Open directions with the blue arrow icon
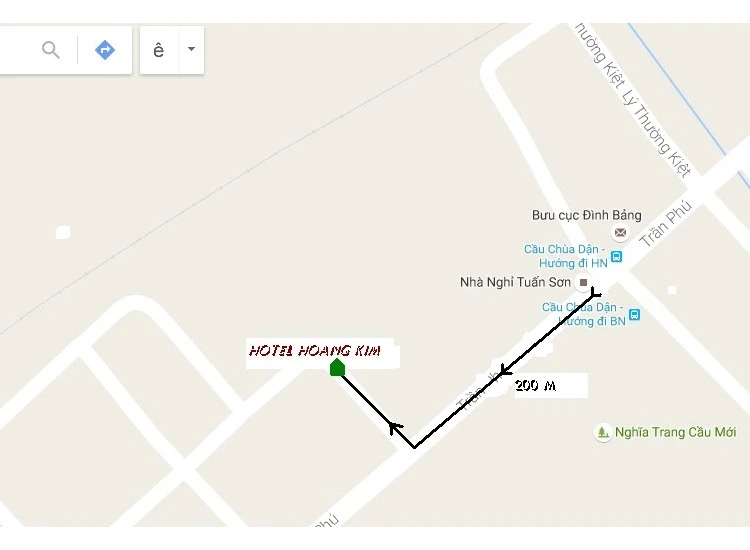The width and height of the screenshot is (750, 550). 105,50
